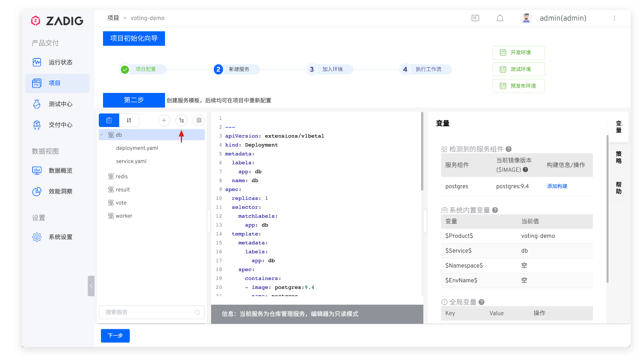Click the admin user avatar

[x=526, y=18]
